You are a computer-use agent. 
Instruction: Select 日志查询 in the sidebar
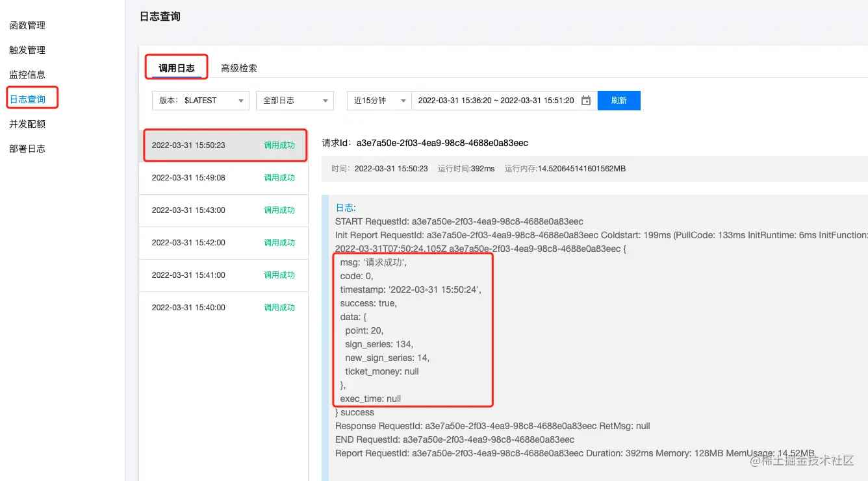27,99
